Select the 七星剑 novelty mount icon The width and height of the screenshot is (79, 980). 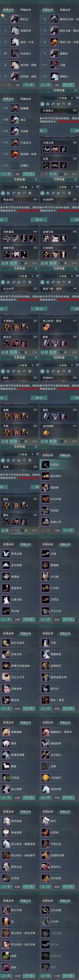click(45, 465)
